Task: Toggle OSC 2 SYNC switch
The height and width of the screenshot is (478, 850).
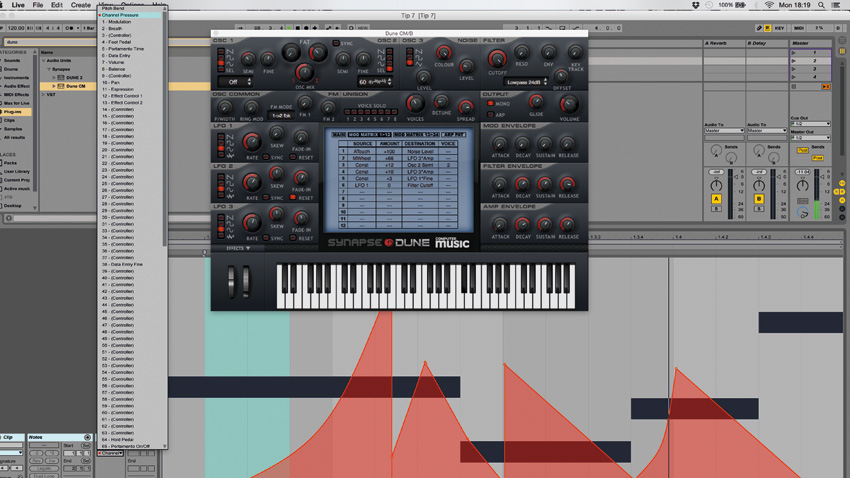Action: [336, 43]
